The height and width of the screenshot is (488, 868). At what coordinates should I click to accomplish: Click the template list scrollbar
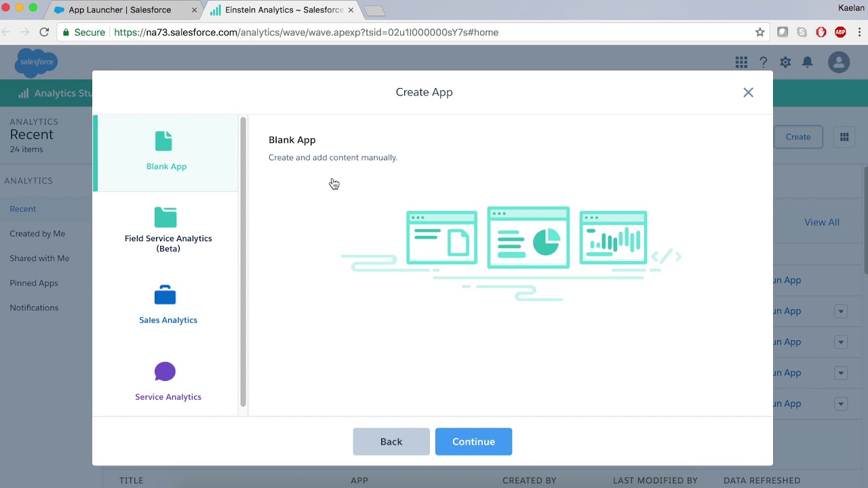click(x=243, y=262)
